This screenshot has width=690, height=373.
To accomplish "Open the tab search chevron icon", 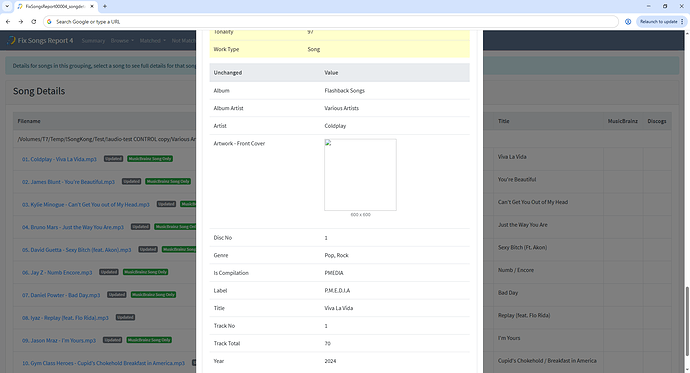I will pyautogui.click(x=7, y=6).
